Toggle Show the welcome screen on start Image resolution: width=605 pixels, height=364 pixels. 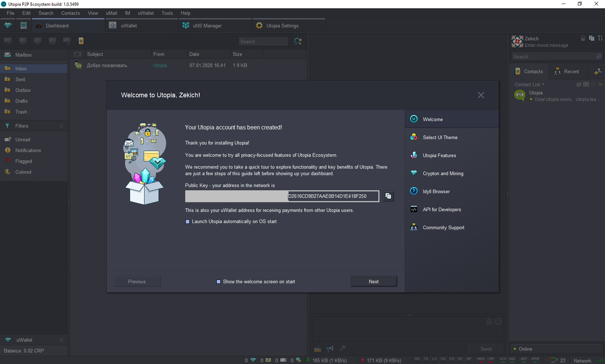[x=218, y=282]
